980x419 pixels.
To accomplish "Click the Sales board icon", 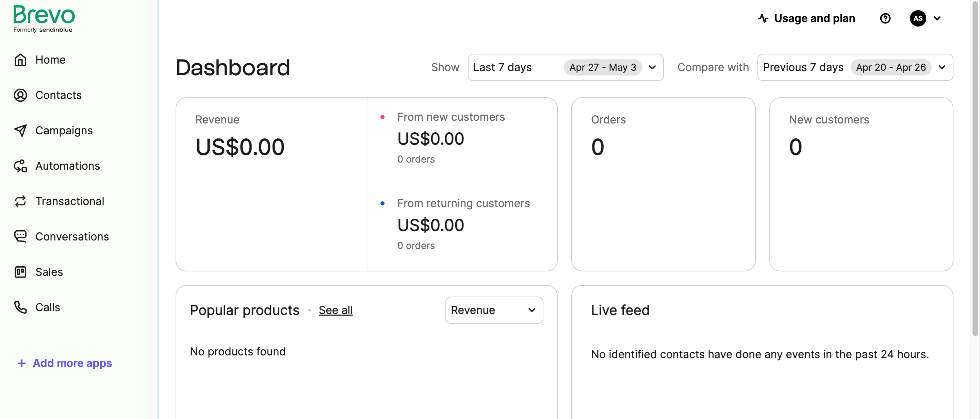I will [x=20, y=272].
